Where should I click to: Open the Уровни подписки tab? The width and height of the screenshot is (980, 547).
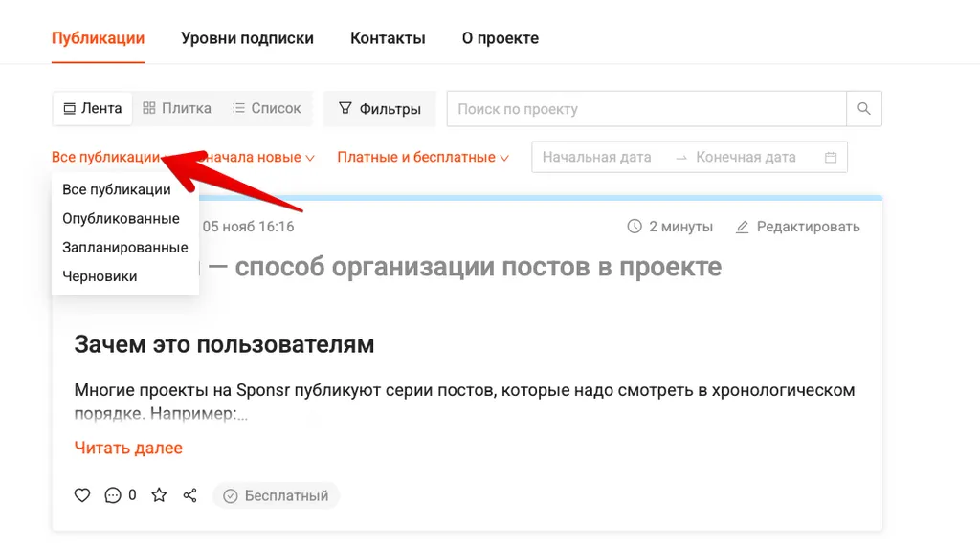[x=247, y=39]
